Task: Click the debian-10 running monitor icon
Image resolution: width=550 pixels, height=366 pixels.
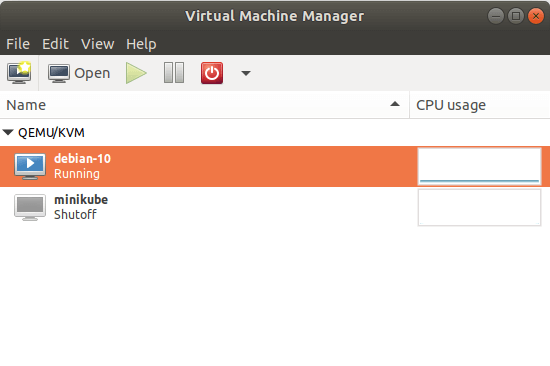Action: tap(30, 166)
